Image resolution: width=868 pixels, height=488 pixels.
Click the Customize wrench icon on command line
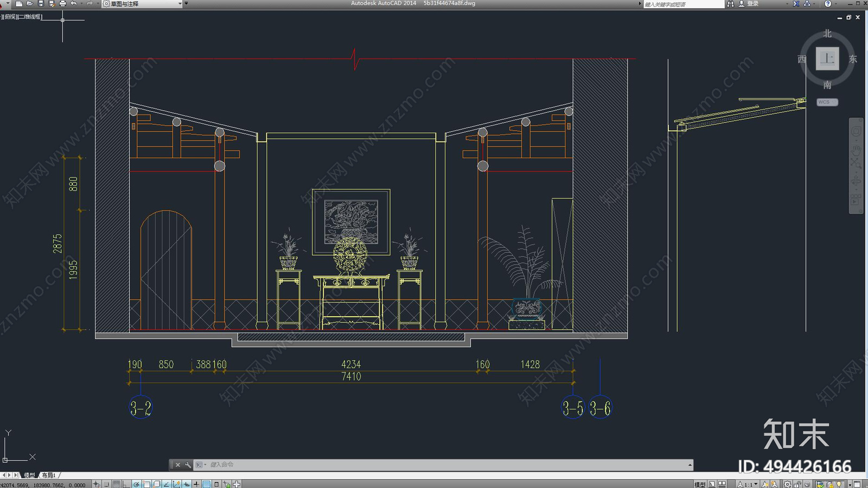188,465
